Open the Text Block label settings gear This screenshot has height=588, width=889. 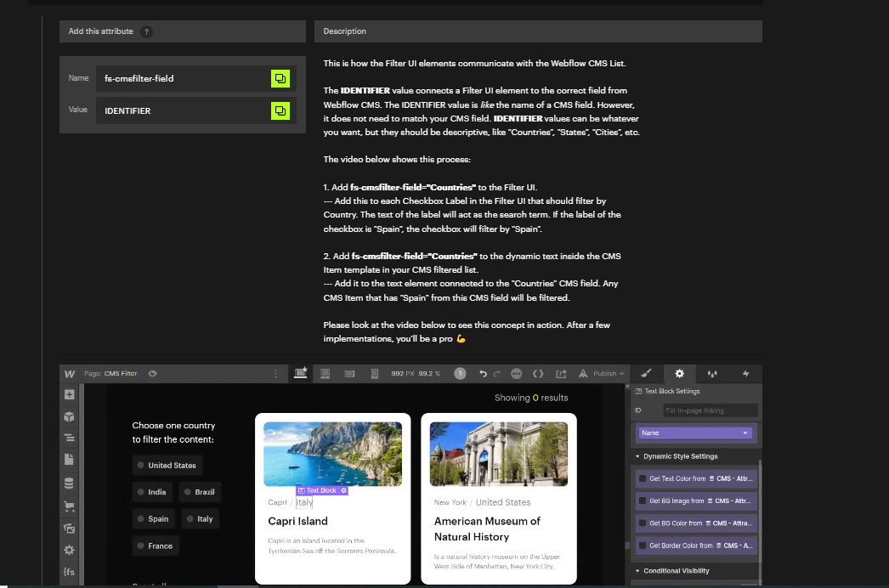click(x=343, y=490)
